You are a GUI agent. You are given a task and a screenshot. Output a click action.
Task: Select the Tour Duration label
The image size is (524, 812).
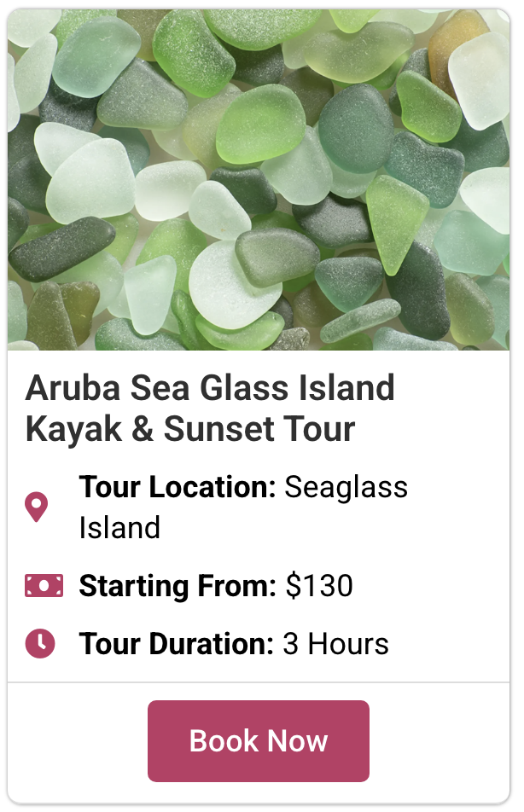[x=176, y=643]
